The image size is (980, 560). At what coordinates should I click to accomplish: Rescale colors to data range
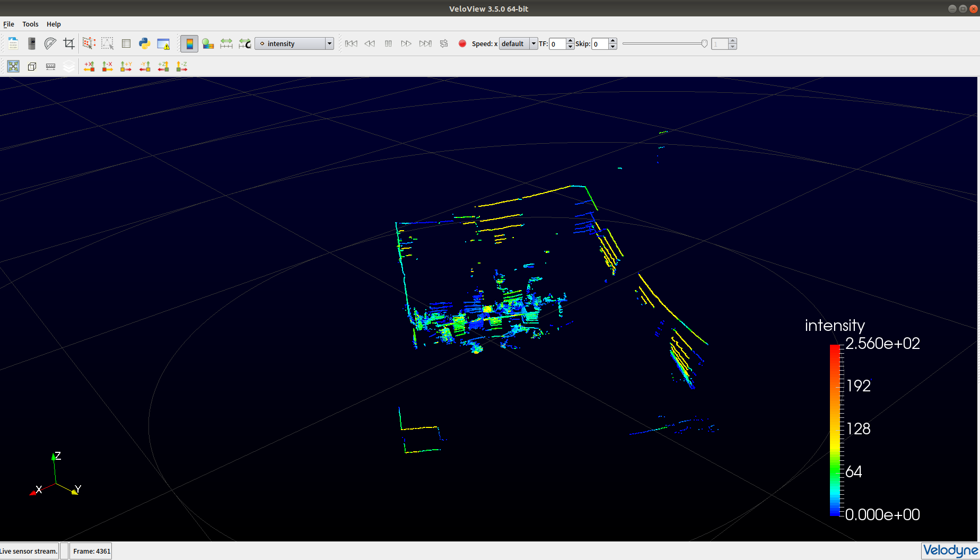pos(226,43)
